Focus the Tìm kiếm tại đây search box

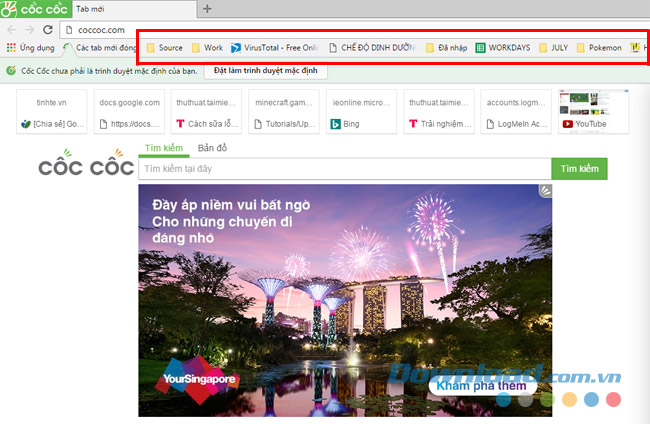point(345,169)
